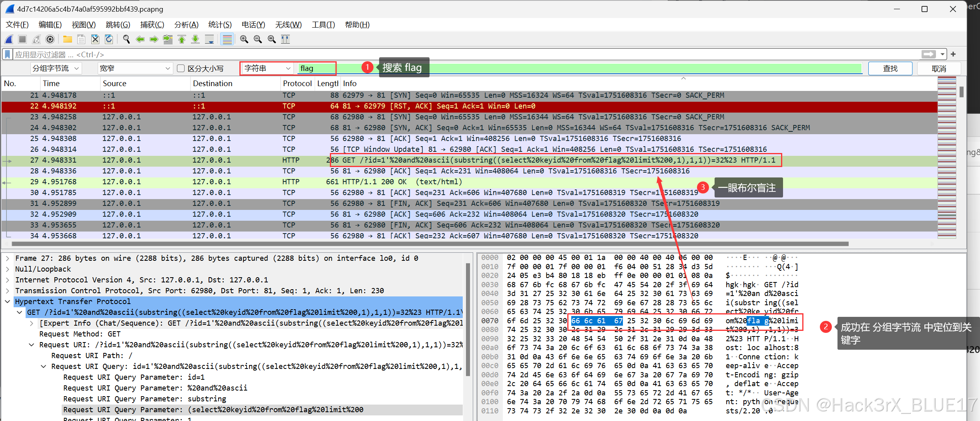Open the 捕获(C) menu

click(152, 25)
